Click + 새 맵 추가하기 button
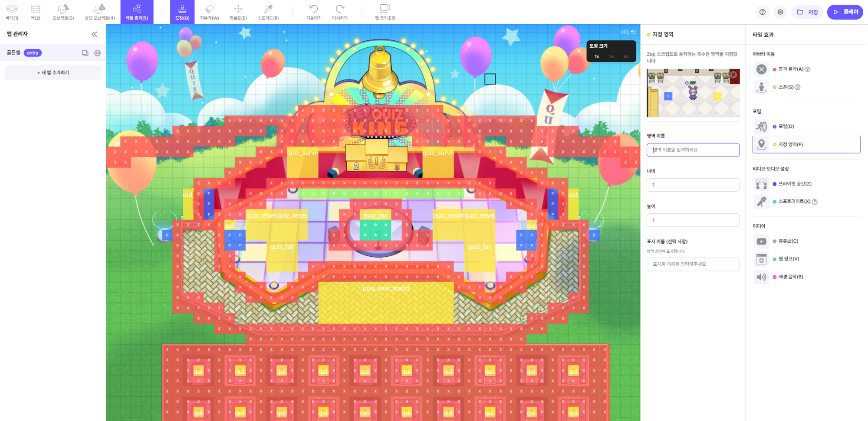This screenshot has width=868, height=421. (53, 73)
